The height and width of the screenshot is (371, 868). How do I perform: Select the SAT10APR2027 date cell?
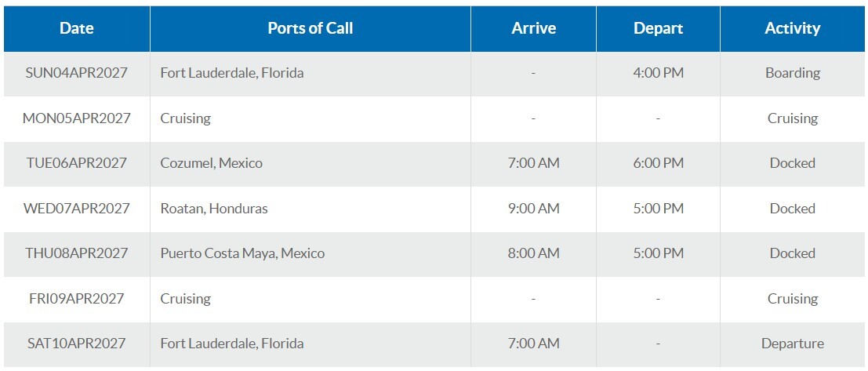pos(75,344)
